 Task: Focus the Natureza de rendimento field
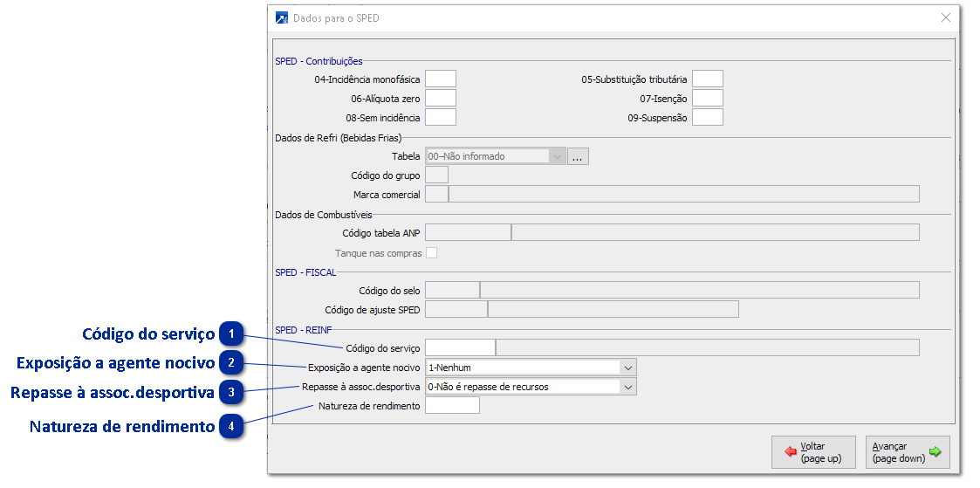452,406
